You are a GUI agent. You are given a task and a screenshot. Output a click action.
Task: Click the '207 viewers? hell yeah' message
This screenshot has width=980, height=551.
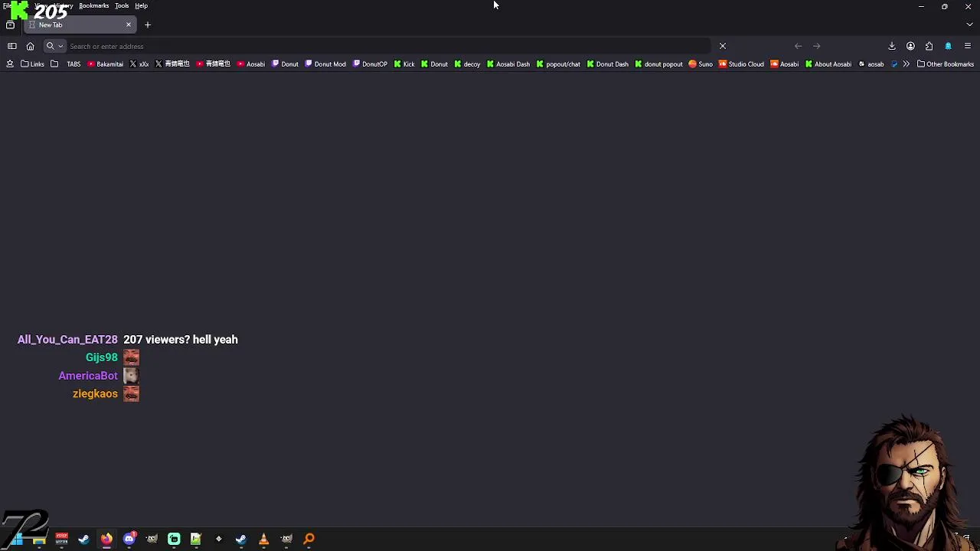[x=181, y=340]
